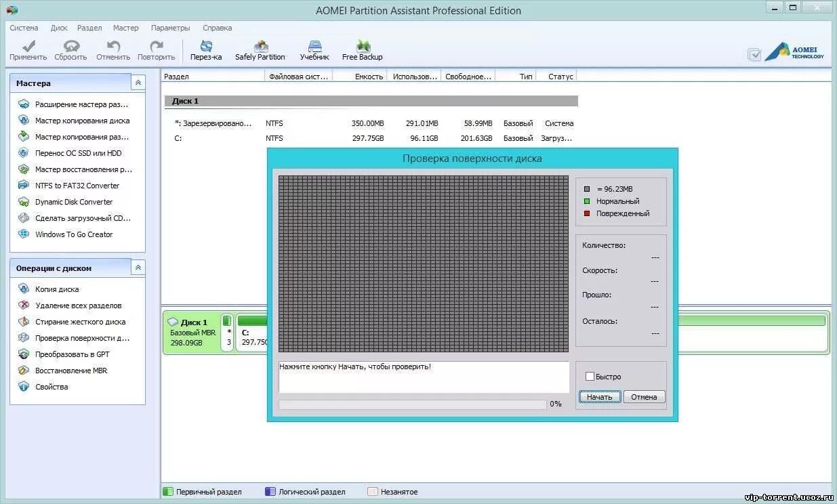Sort by the Свободное column header

[468, 77]
